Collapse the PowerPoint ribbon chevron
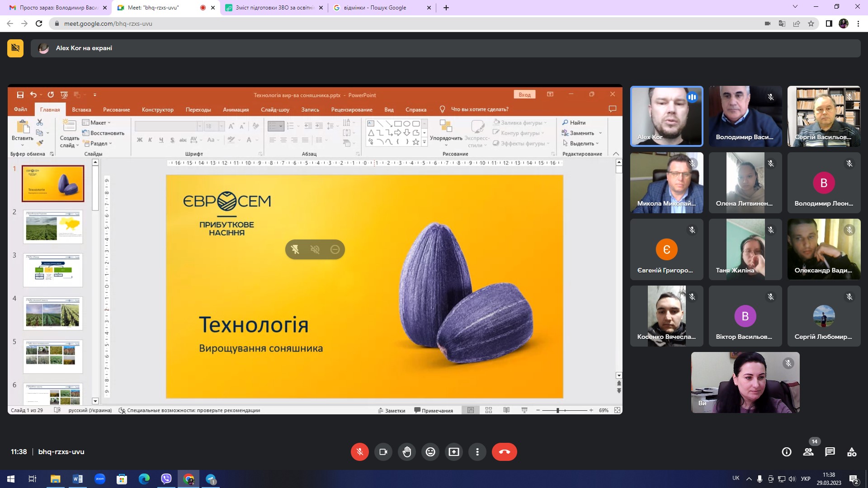The width and height of the screenshot is (868, 488). pyautogui.click(x=616, y=154)
